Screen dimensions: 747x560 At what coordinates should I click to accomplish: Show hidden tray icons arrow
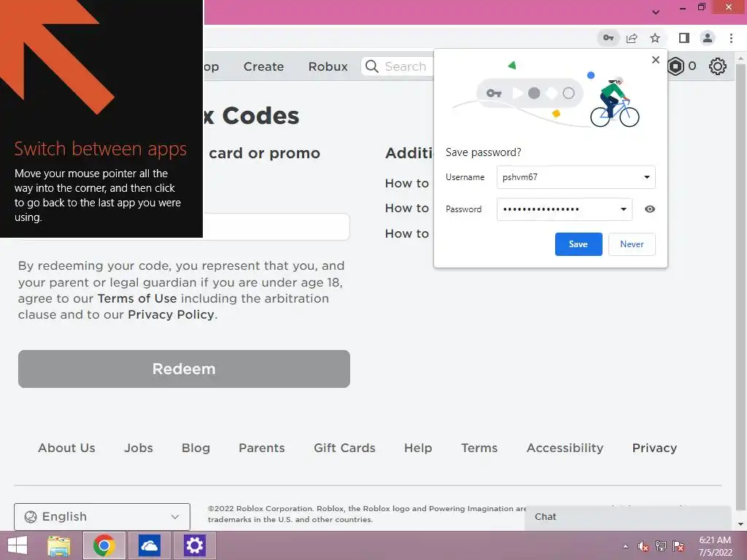[x=625, y=546]
